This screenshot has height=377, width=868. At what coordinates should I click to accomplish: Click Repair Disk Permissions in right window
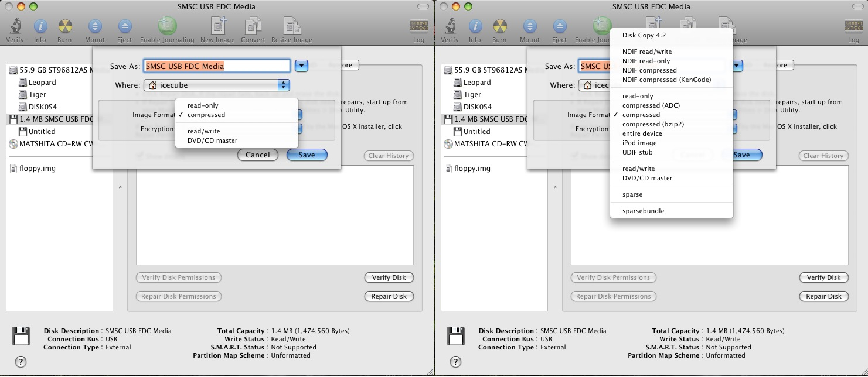click(614, 296)
